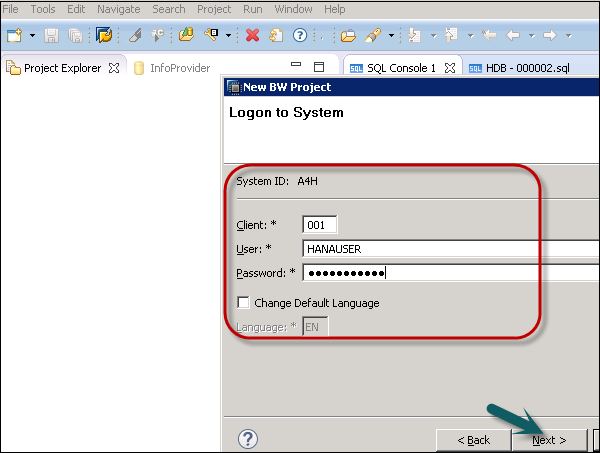Image resolution: width=600 pixels, height=453 pixels.
Task: Switch to the SQL Console 1 tab
Action: click(400, 68)
